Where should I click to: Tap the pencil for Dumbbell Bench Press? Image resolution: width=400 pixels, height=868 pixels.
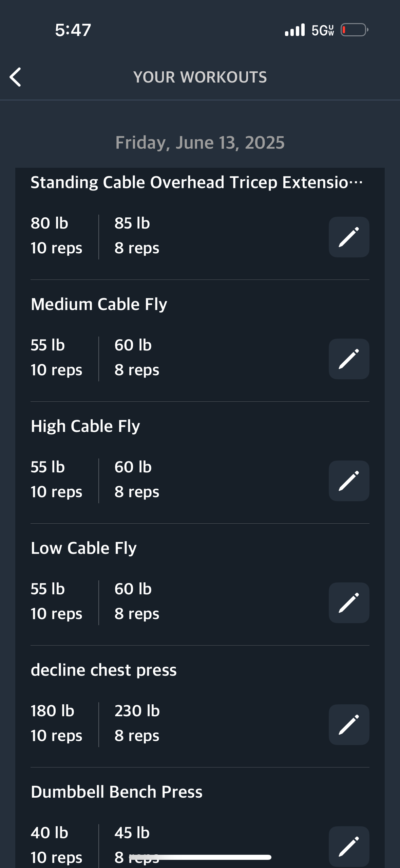point(349,846)
